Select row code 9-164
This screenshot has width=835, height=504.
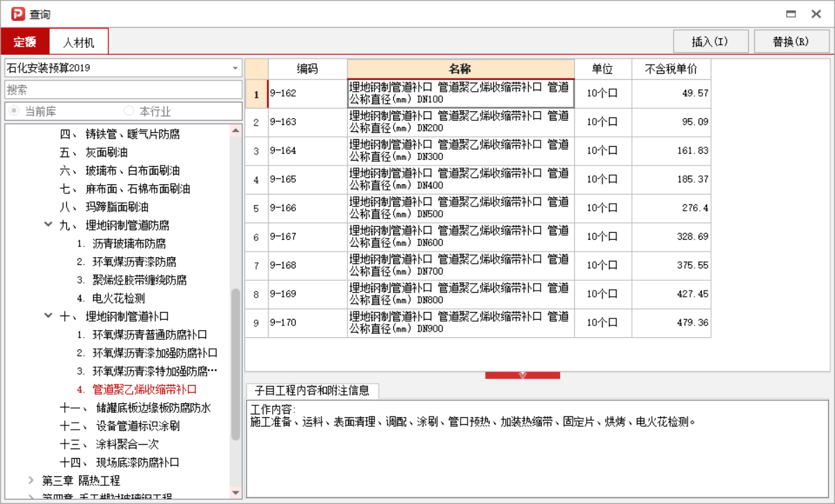[x=308, y=151]
